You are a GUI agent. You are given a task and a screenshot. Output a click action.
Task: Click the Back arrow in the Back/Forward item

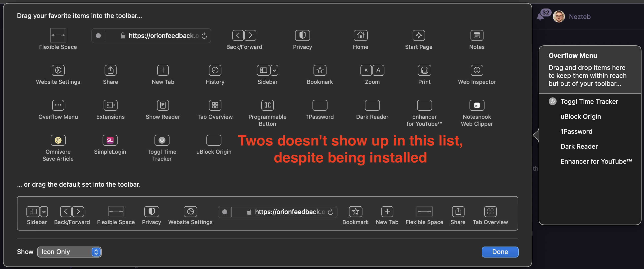[238, 35]
